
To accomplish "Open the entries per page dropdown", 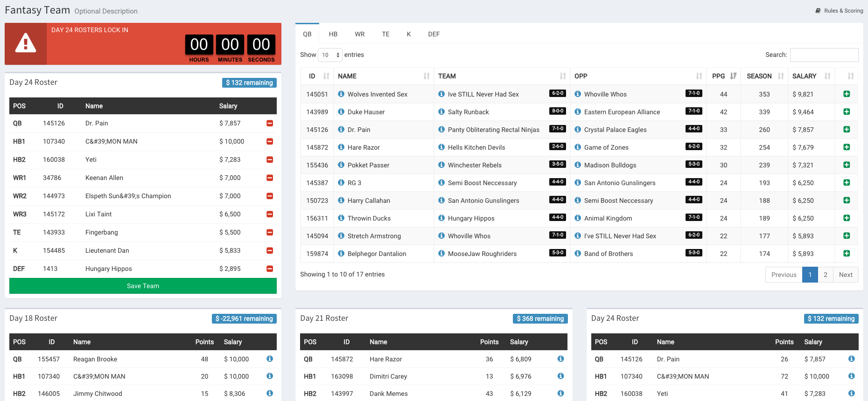I will tap(330, 55).
